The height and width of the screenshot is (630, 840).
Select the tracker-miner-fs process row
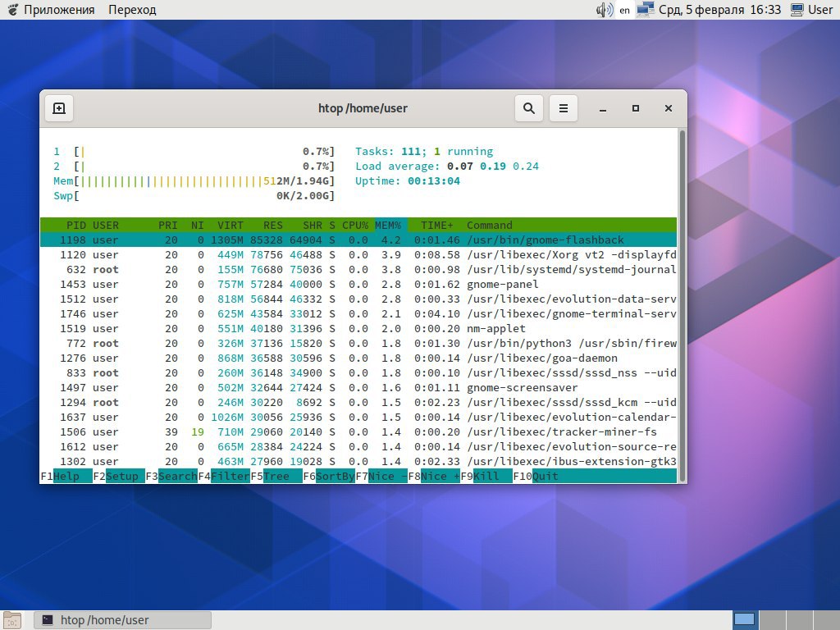pyautogui.click(x=358, y=431)
